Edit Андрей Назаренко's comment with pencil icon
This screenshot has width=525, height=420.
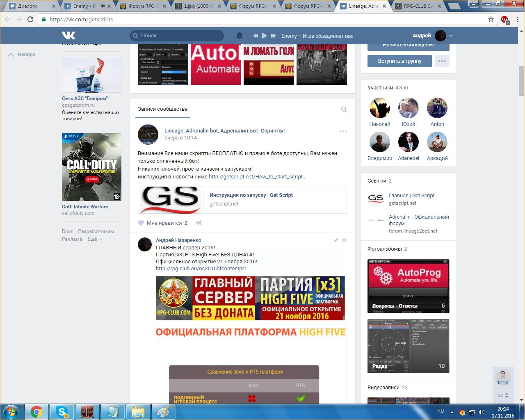[x=336, y=240]
